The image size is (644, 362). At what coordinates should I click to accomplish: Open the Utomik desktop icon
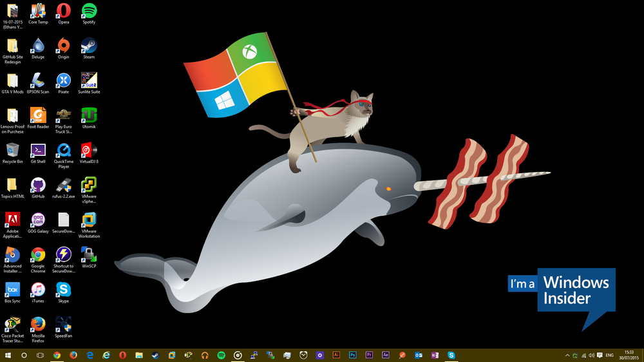pyautogui.click(x=89, y=119)
